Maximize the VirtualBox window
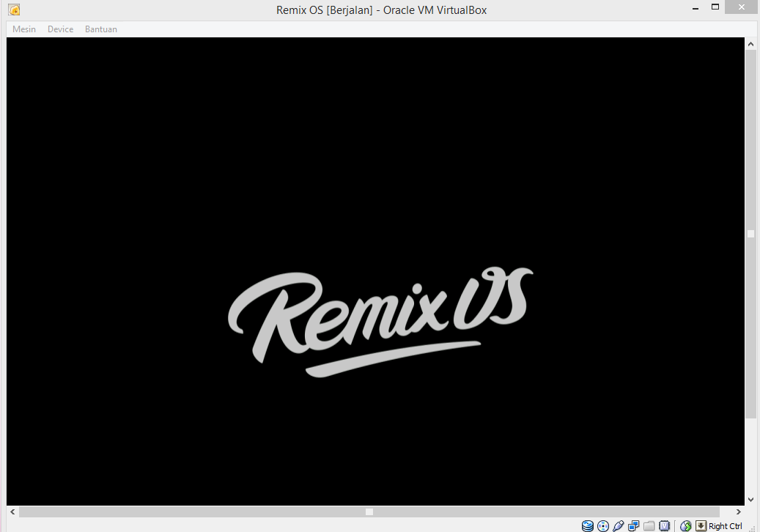Screen dimensions: 760x532 [x=715, y=7]
